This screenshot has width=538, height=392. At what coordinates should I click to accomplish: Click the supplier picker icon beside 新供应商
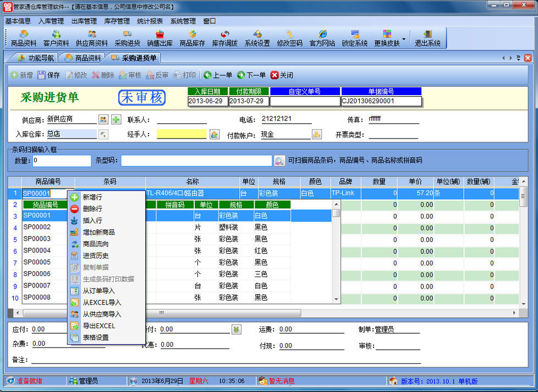tap(103, 119)
